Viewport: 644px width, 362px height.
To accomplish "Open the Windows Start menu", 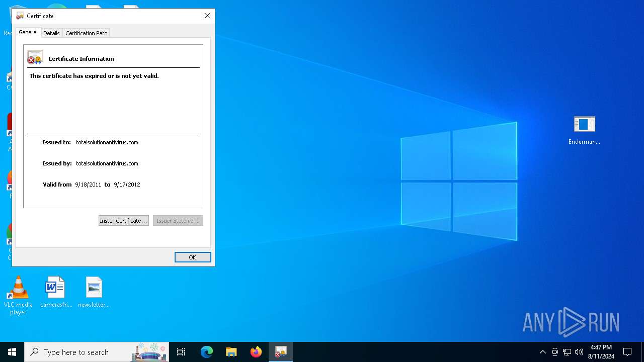I will coord(12,352).
